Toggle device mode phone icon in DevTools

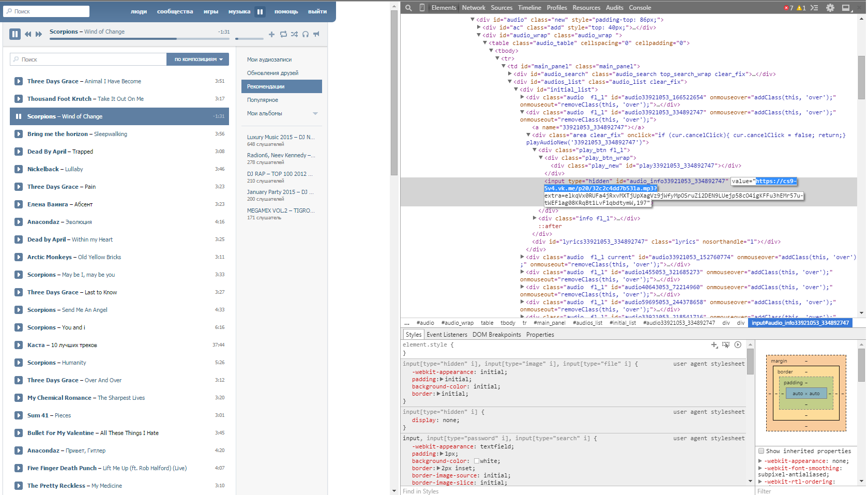coord(422,8)
